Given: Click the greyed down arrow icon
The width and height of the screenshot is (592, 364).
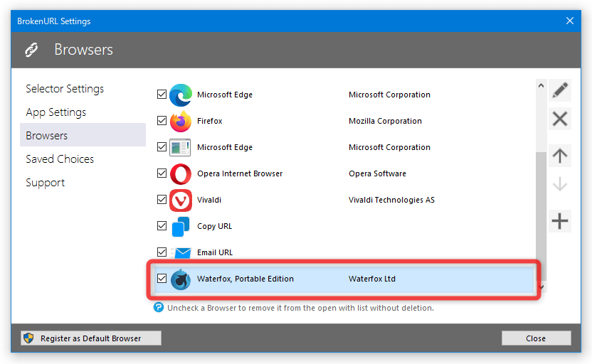Looking at the screenshot, I should (x=559, y=184).
